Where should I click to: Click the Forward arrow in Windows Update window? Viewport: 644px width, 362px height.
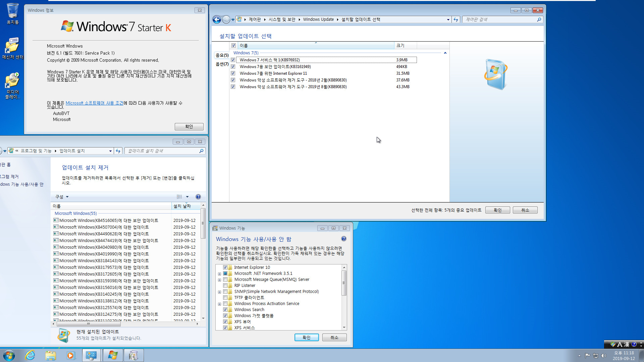[x=226, y=20]
